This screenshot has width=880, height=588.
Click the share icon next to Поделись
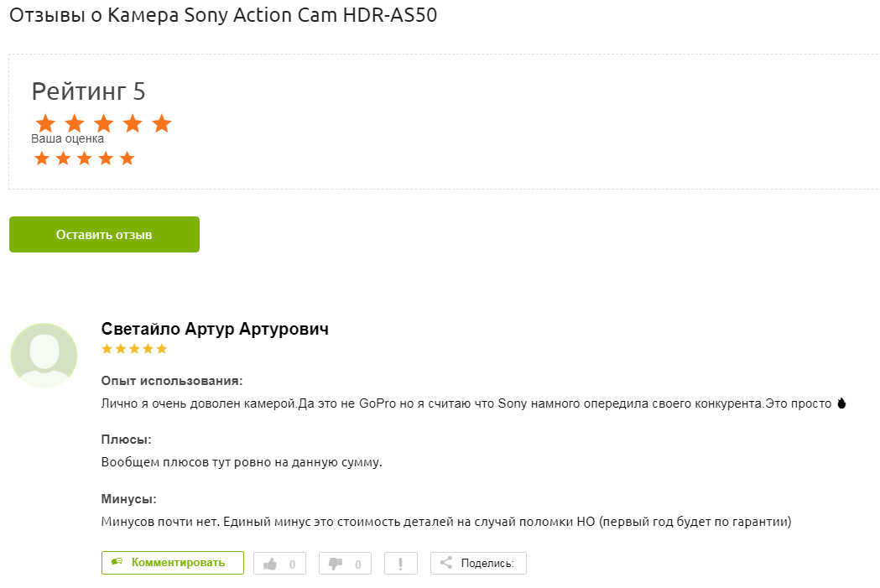446,563
